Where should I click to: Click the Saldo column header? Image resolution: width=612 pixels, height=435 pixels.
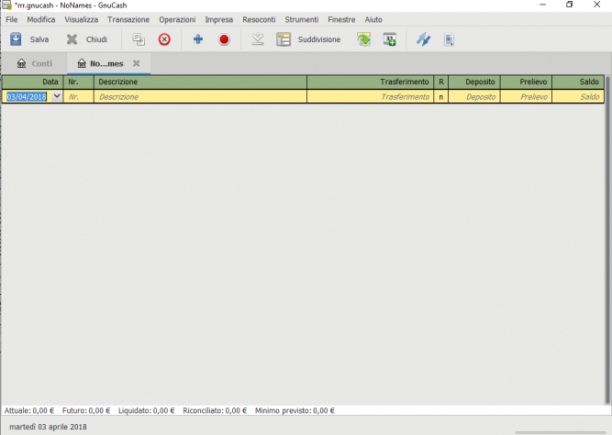[x=578, y=82]
